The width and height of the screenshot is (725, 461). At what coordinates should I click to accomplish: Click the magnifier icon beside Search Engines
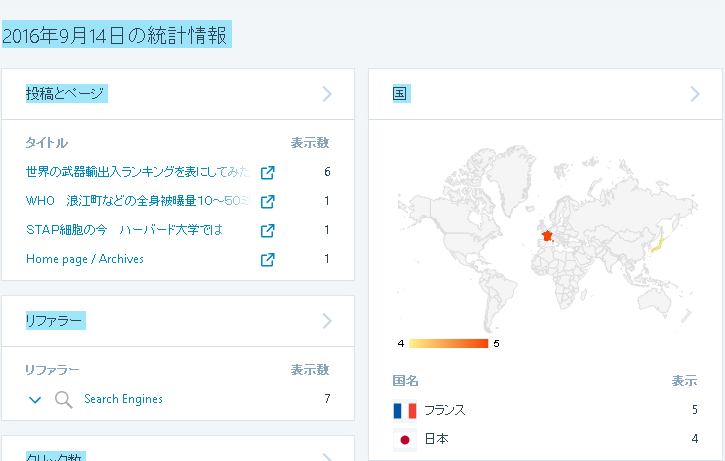pos(63,400)
